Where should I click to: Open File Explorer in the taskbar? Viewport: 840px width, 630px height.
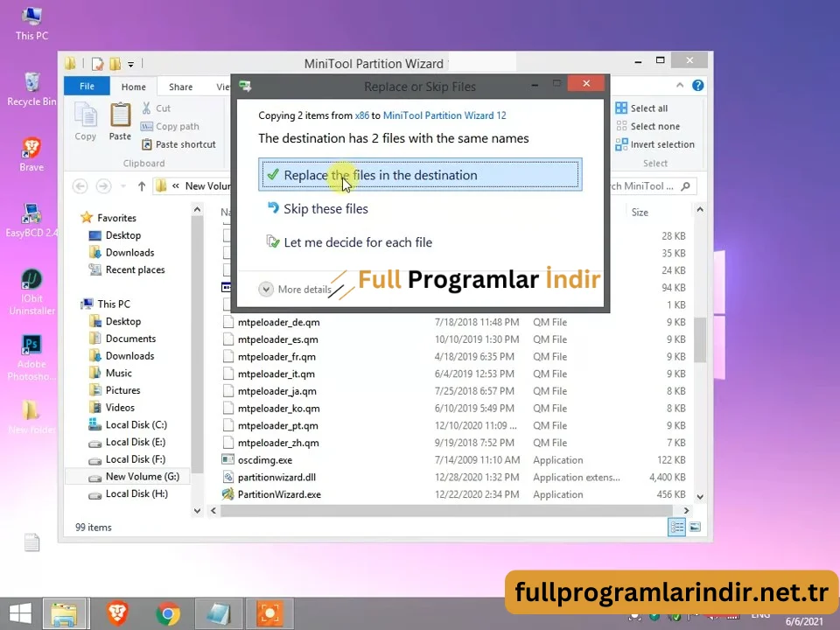[x=64, y=613]
